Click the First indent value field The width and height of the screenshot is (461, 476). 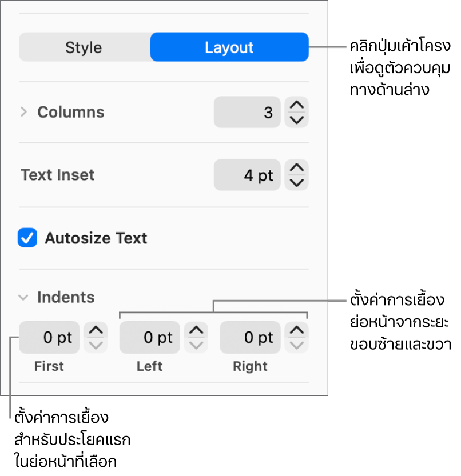click(50, 338)
